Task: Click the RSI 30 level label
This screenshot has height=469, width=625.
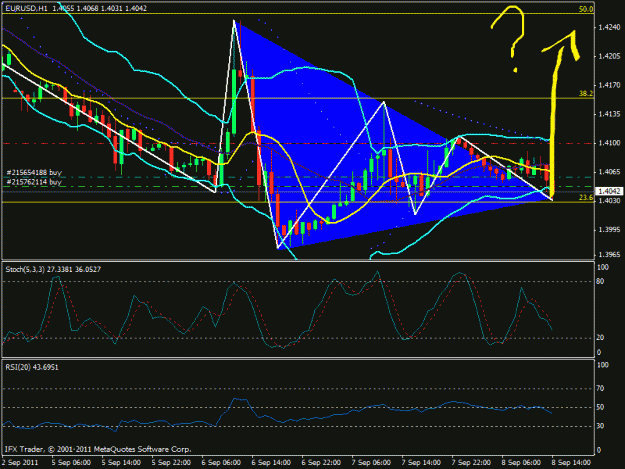Action: coord(601,426)
